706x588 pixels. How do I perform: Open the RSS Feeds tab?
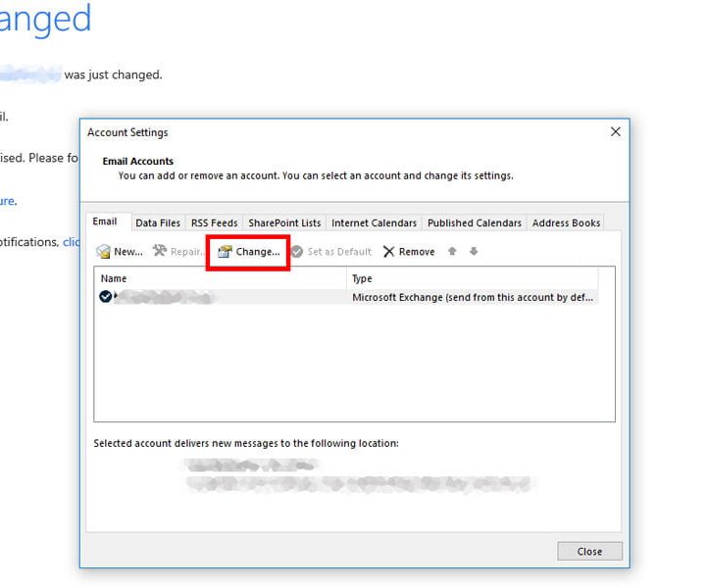tap(215, 223)
